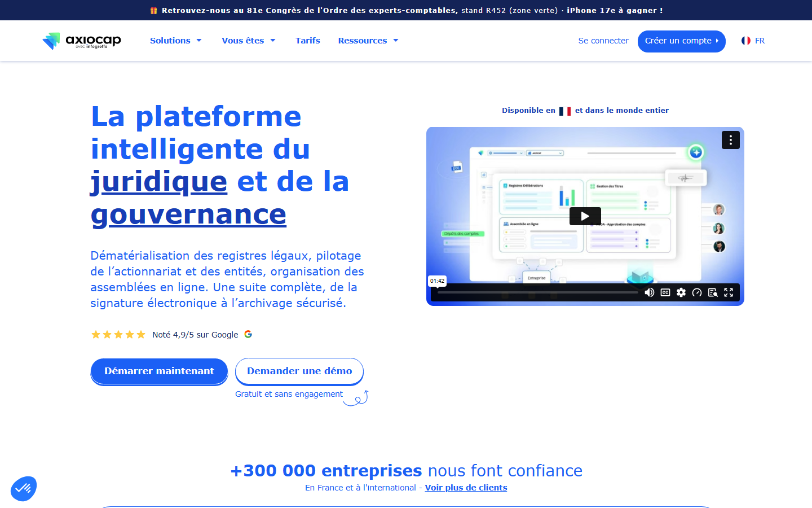The image size is (812, 508).
Task: Click the French flag next to 'Disponible en'
Action: (565, 111)
